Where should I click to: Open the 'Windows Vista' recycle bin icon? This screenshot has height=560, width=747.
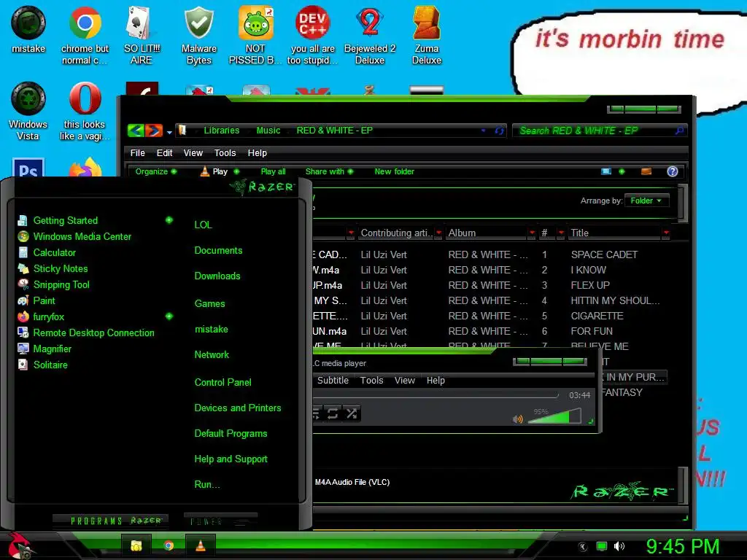coord(28,112)
